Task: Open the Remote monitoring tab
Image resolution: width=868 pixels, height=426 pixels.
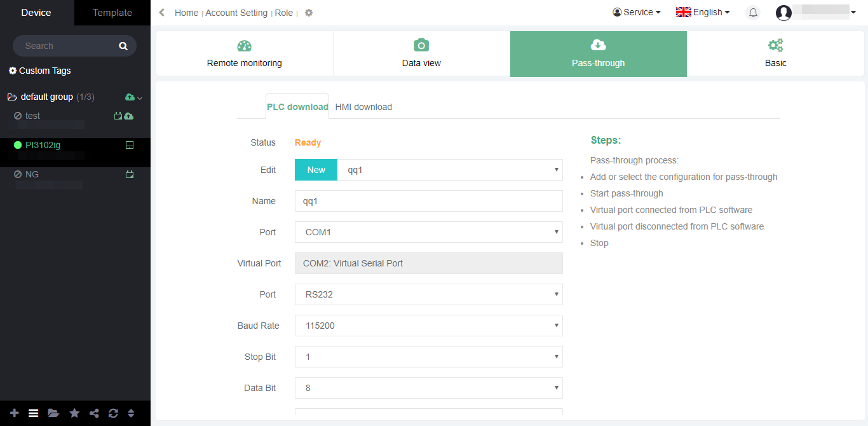Action: pyautogui.click(x=244, y=54)
